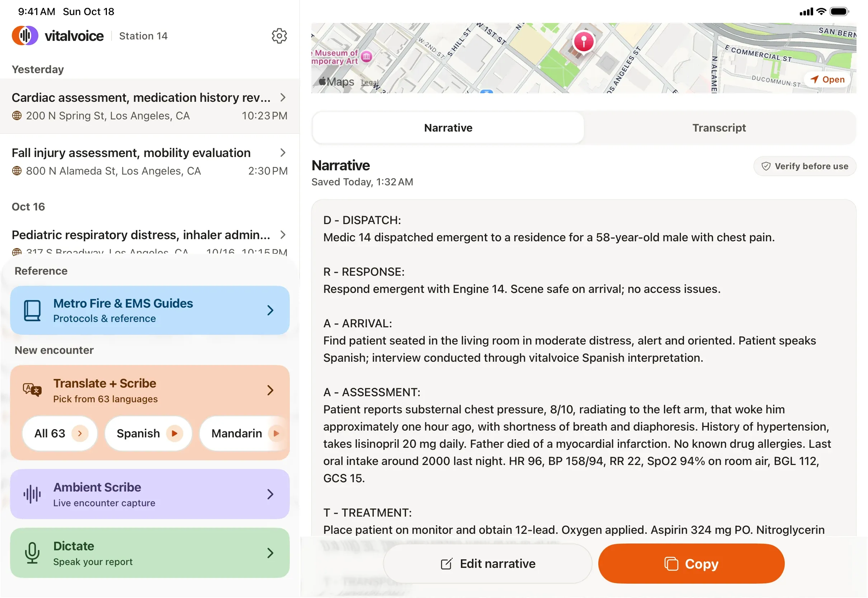Open Ambient Scribe via its chevron
Viewport: 868px width, 598px height.
270,495
